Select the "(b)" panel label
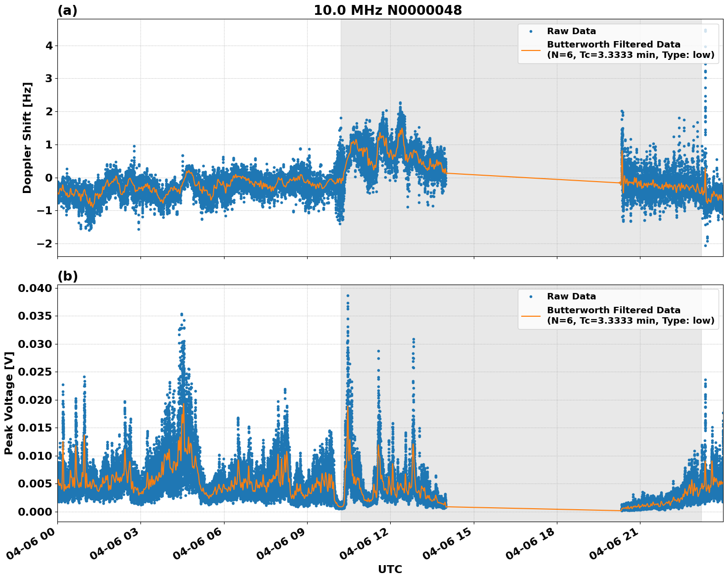Viewport: 728px width, 580px height. point(68,276)
